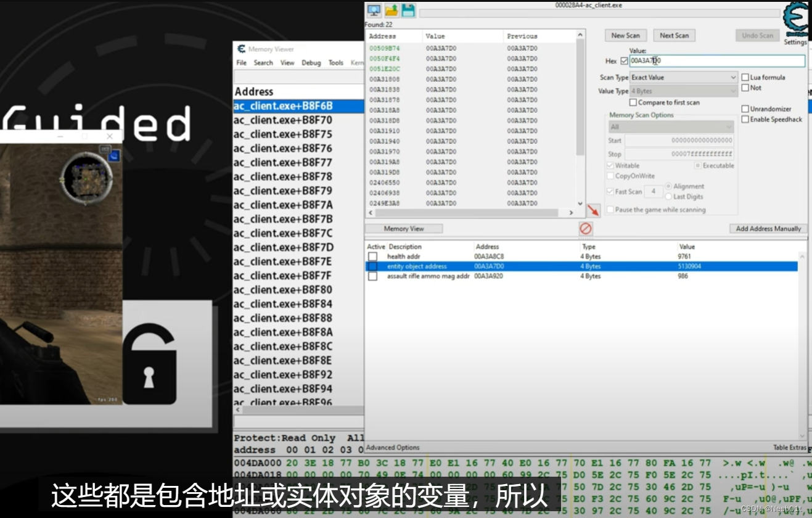Click the Stop address field
The height and width of the screenshot is (518, 812).
679,154
